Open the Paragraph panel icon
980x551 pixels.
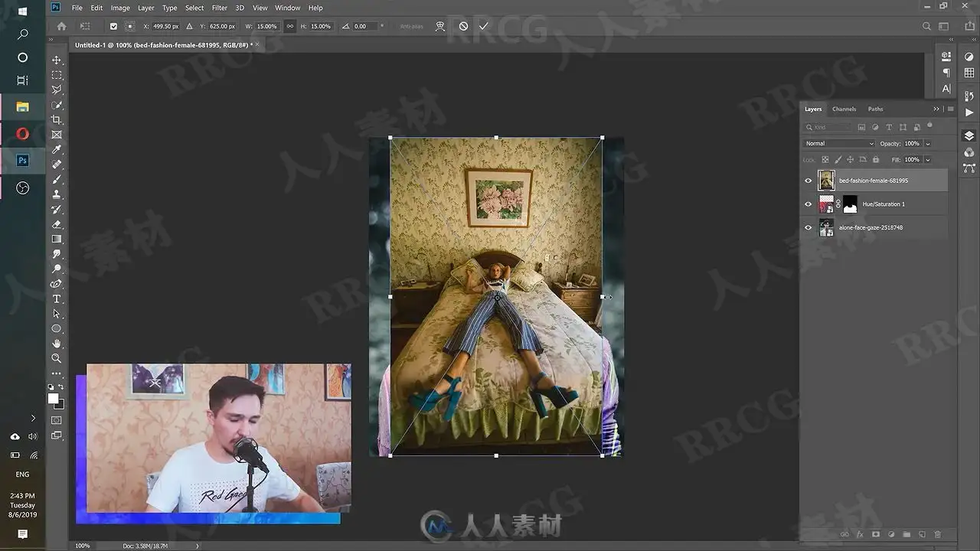click(946, 73)
